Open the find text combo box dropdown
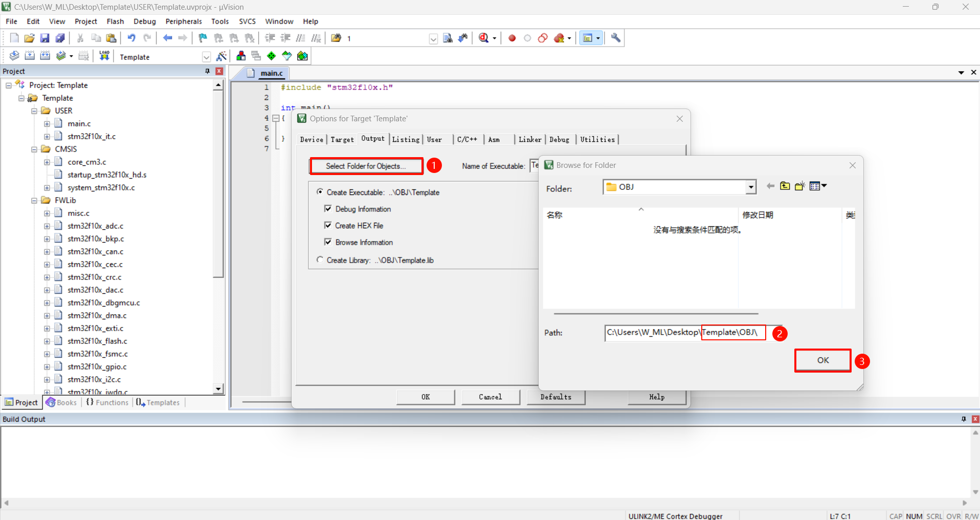 433,39
